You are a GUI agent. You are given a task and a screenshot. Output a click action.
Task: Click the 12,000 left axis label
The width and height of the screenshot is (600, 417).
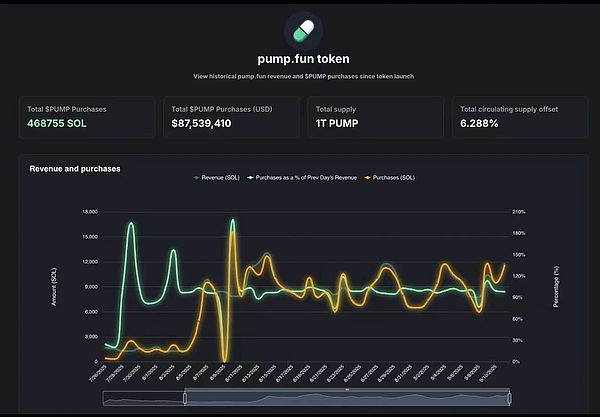tap(90, 262)
